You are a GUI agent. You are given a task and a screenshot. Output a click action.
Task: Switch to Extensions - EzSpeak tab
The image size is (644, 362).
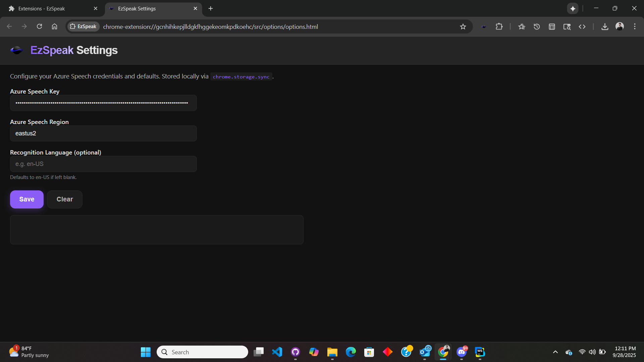click(50, 8)
